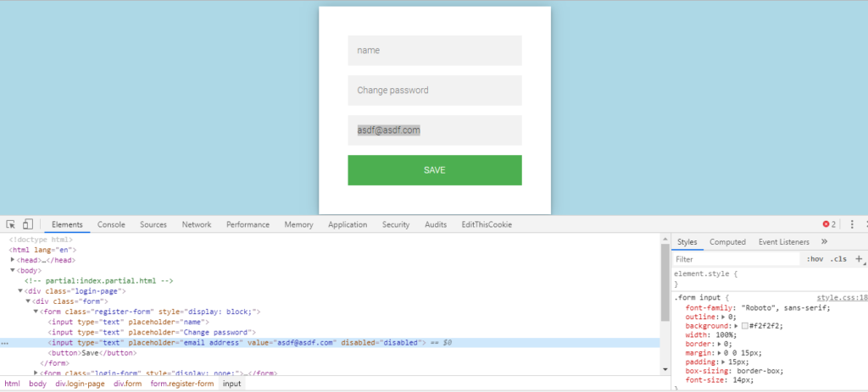Click the three-dot gutter beside selected element row

[x=5, y=343]
